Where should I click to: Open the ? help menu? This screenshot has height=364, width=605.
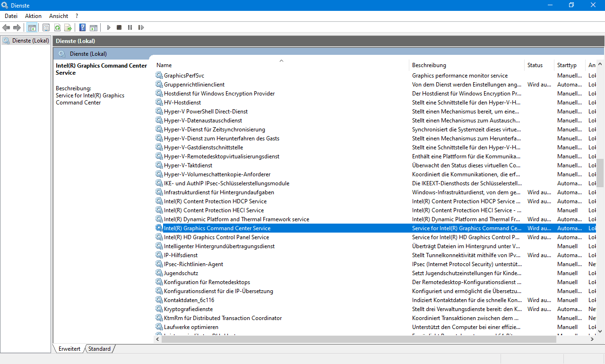tap(77, 16)
